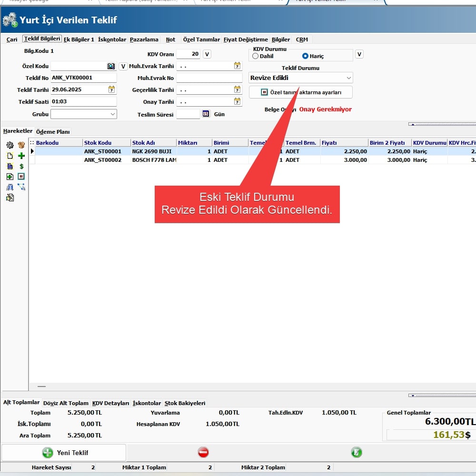
Task: Click the green plus icon in left toolbar
Action: tap(21, 156)
